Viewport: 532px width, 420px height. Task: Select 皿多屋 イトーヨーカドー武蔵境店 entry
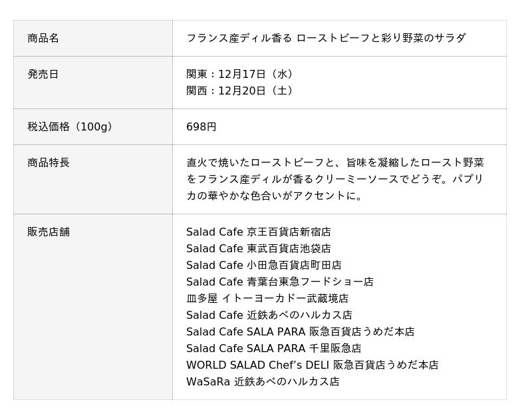point(267,298)
